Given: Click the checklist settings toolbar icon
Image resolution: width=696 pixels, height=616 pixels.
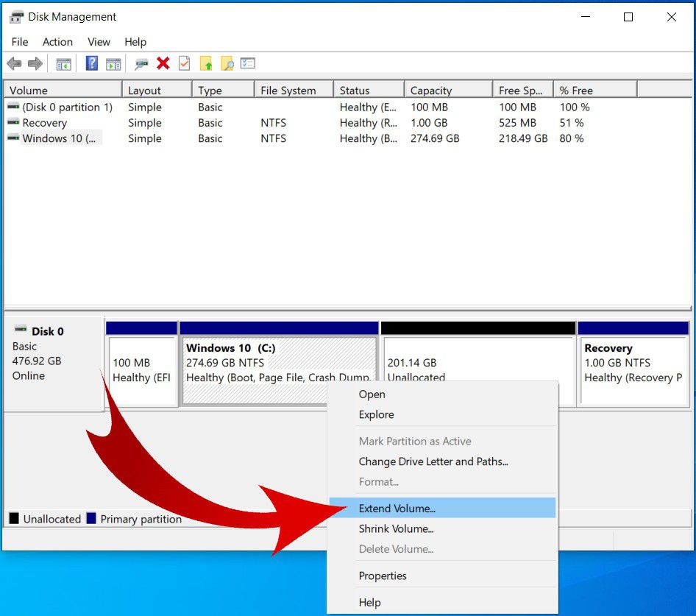Looking at the screenshot, I should (248, 64).
